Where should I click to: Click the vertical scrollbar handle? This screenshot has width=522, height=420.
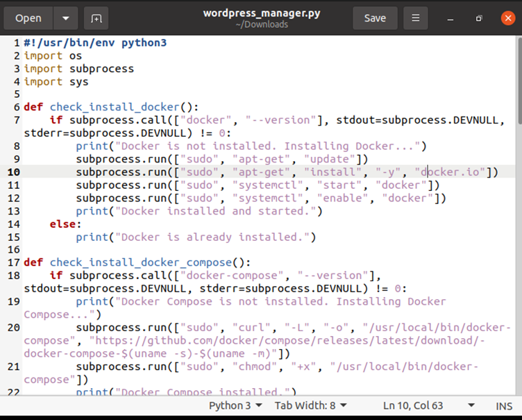(520, 81)
